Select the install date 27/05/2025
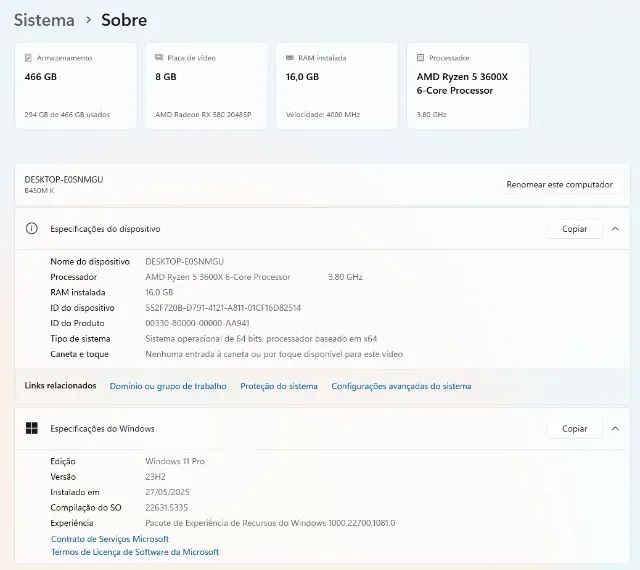 coord(167,492)
